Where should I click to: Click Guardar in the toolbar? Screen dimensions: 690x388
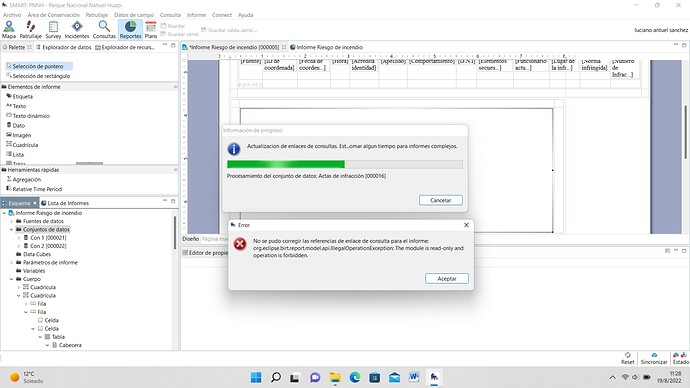173,26
